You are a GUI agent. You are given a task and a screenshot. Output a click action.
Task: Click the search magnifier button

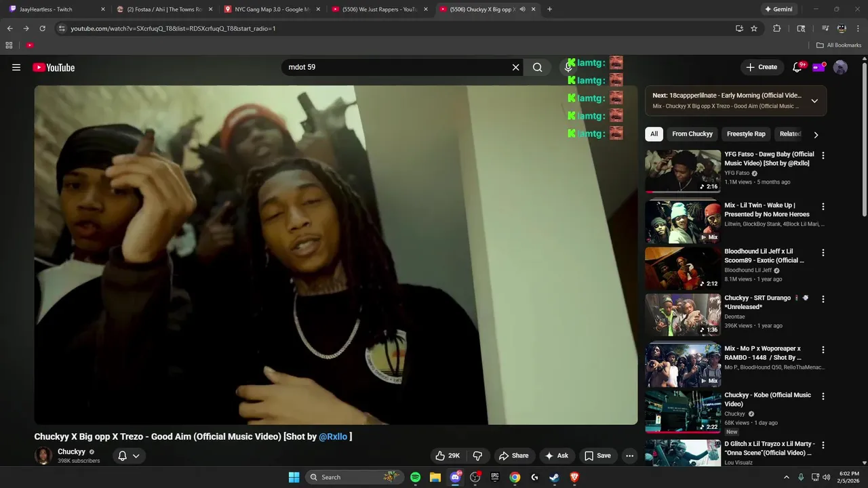(537, 67)
